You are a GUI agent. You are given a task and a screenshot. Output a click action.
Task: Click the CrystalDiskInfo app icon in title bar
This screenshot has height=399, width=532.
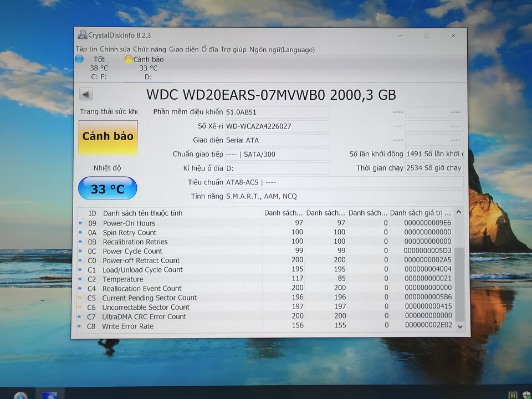82,34
